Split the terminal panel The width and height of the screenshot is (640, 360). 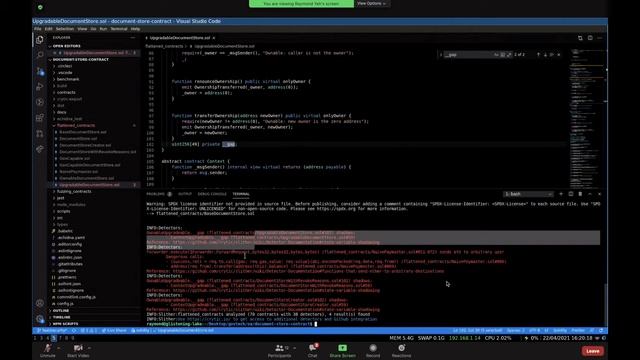(x=571, y=194)
